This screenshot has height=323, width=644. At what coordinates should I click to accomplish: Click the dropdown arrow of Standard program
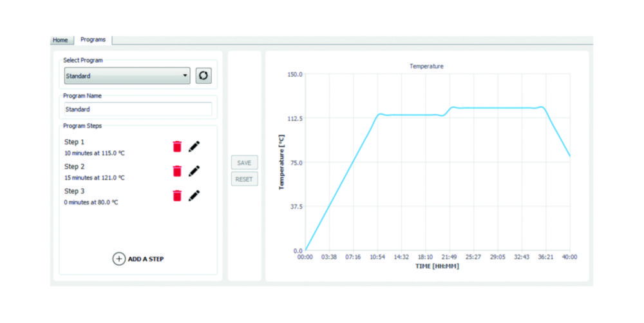185,76
